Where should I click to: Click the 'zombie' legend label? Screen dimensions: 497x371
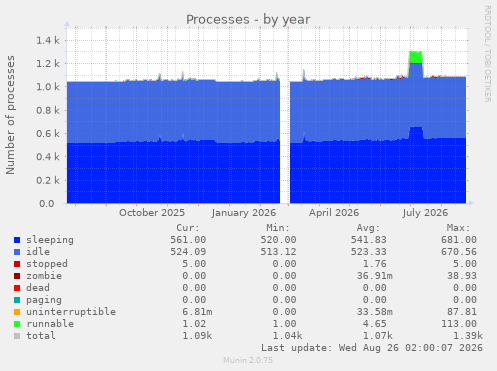pyautogui.click(x=44, y=276)
